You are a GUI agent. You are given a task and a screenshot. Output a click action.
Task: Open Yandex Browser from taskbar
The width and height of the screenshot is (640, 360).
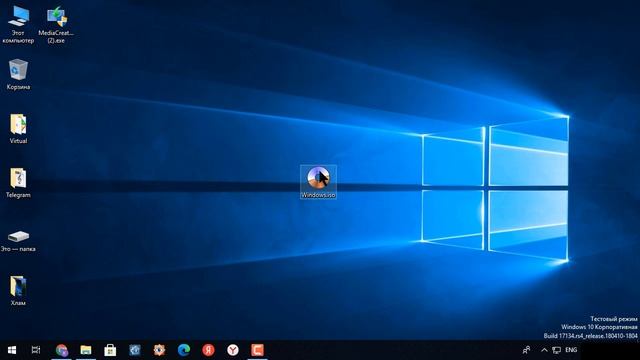[233, 350]
